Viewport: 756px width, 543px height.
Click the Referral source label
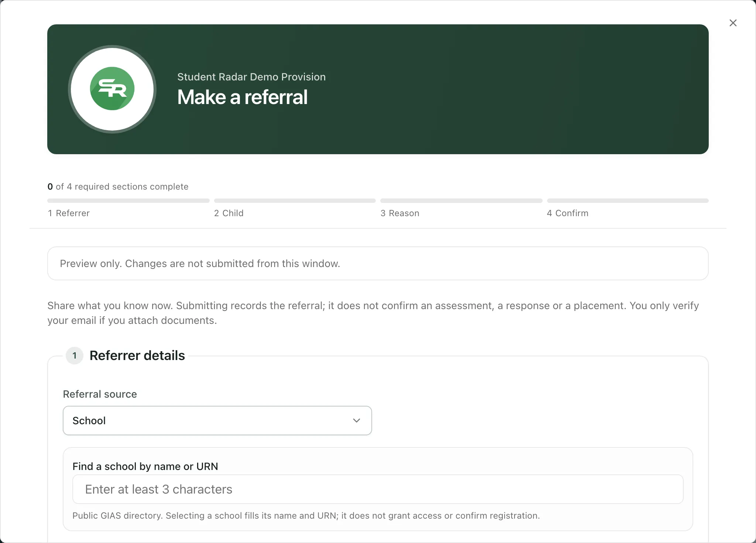point(100,394)
